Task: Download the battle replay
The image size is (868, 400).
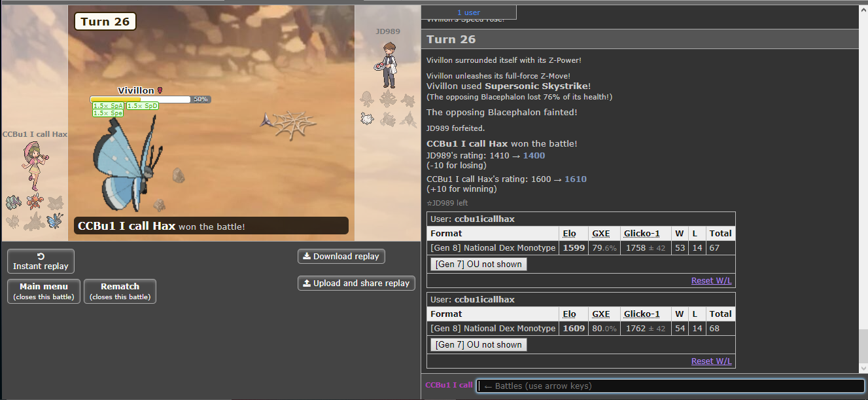Action: [341, 257]
